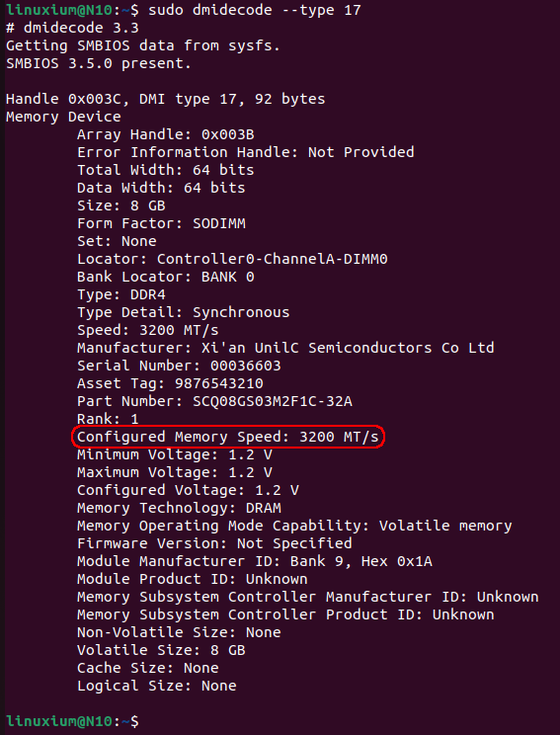Click the Volatile Size: 8 GB line
This screenshot has height=735, width=560.
click(161, 650)
